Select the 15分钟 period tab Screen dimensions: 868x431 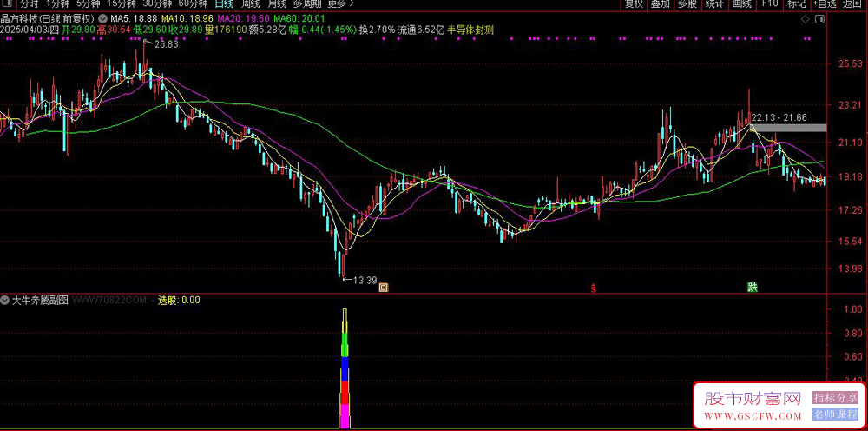(x=122, y=3)
